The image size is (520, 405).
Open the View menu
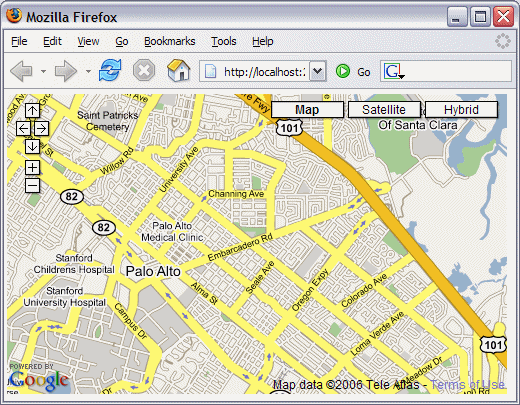click(x=88, y=41)
